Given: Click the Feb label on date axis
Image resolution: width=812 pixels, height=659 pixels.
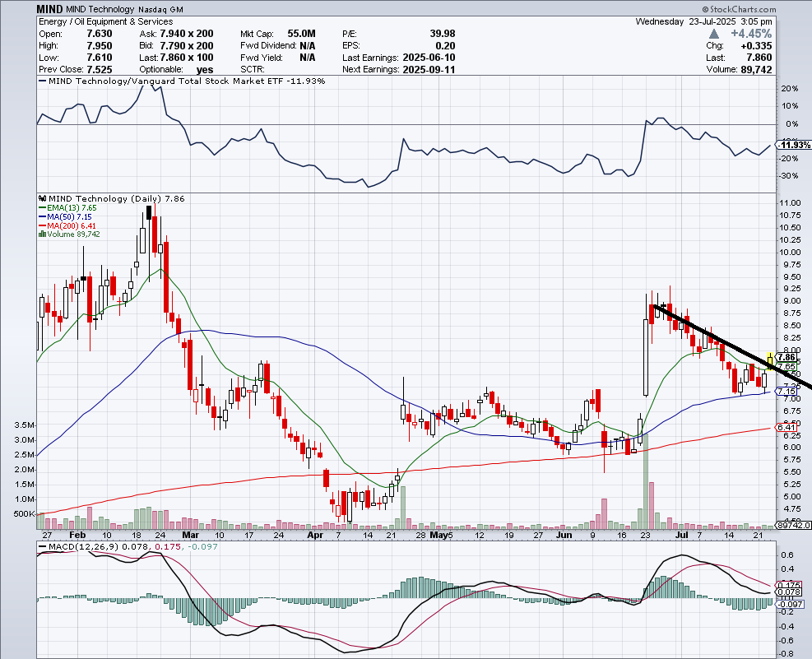Looking at the screenshot, I should [x=77, y=535].
